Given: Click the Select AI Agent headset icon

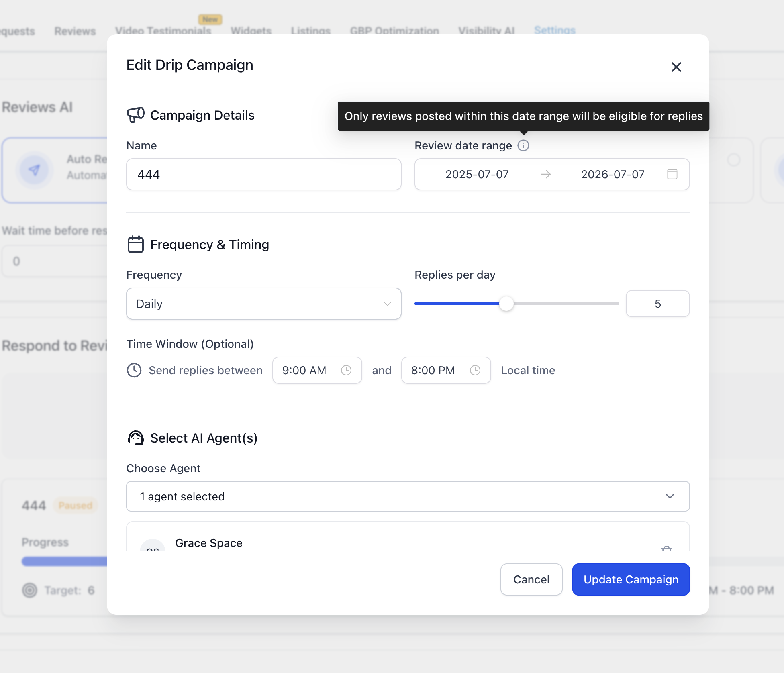Looking at the screenshot, I should (136, 438).
